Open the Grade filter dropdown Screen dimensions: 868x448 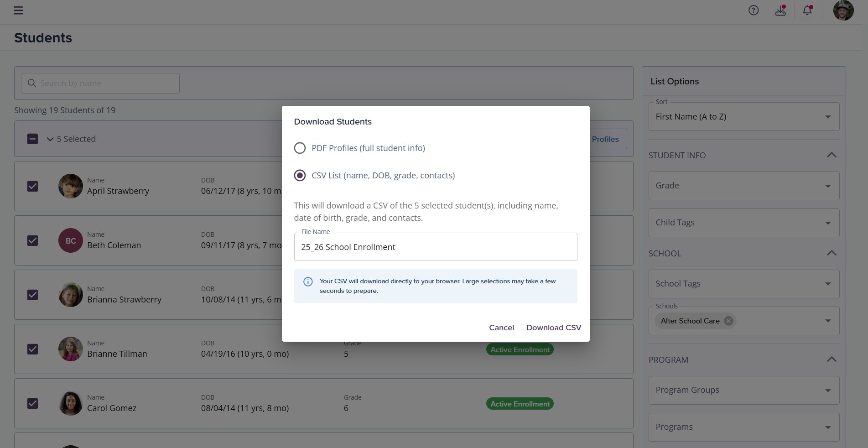[743, 186]
